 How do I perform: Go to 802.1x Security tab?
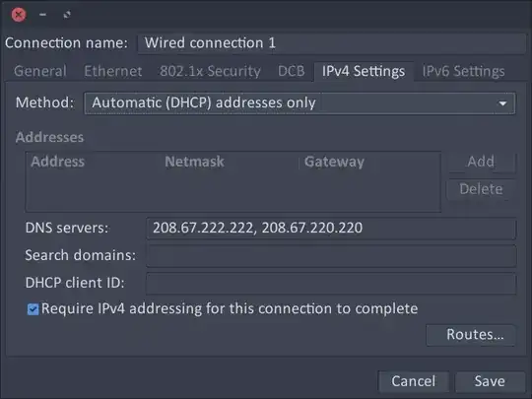tap(210, 71)
